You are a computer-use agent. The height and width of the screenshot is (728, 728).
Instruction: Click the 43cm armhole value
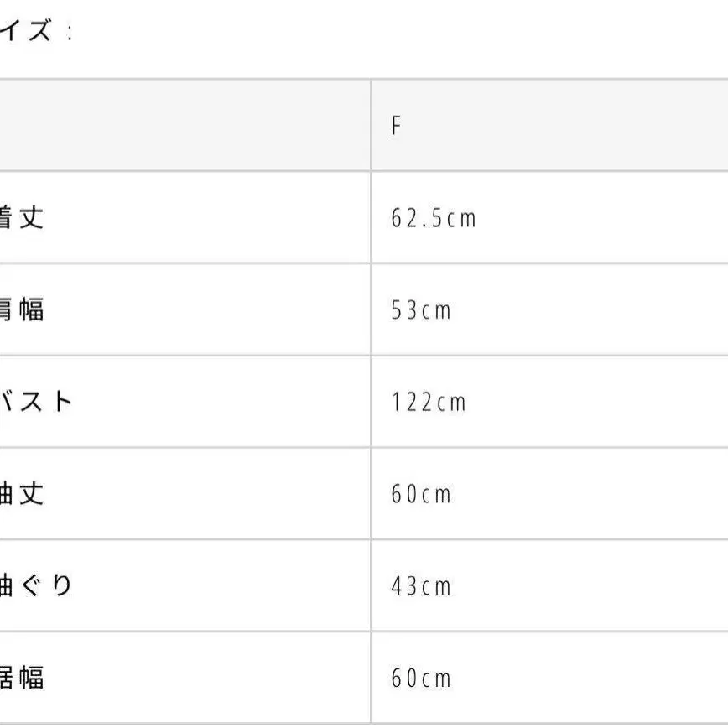tap(421, 586)
